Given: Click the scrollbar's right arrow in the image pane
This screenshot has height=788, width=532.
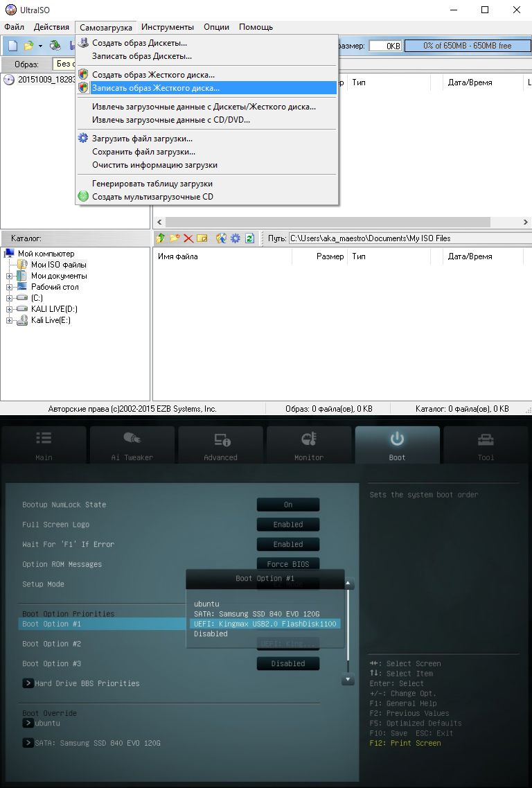Looking at the screenshot, I should point(526,222).
